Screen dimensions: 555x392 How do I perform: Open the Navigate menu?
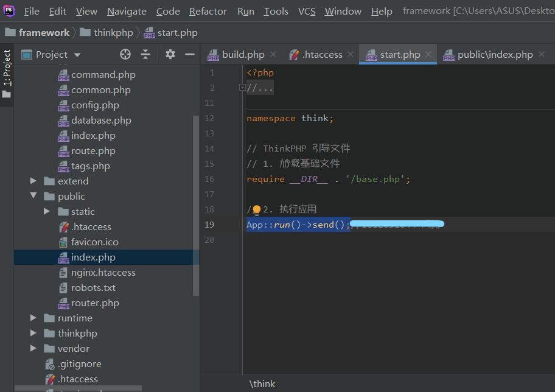pos(127,12)
